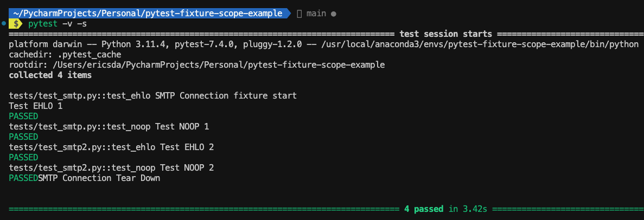Click the 'pytest -v -s' command text
The width and height of the screenshot is (644, 220).
(58, 24)
